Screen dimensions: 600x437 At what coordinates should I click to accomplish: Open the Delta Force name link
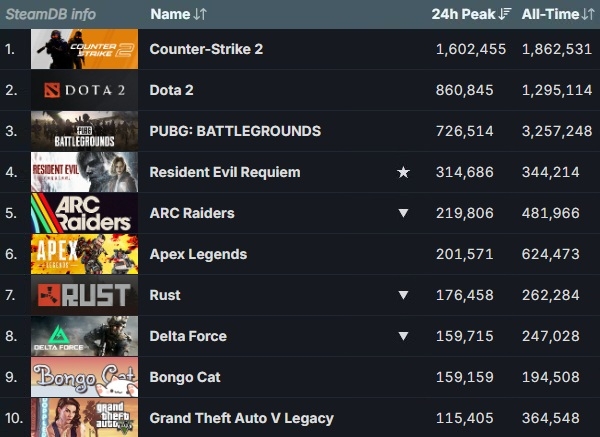point(188,336)
